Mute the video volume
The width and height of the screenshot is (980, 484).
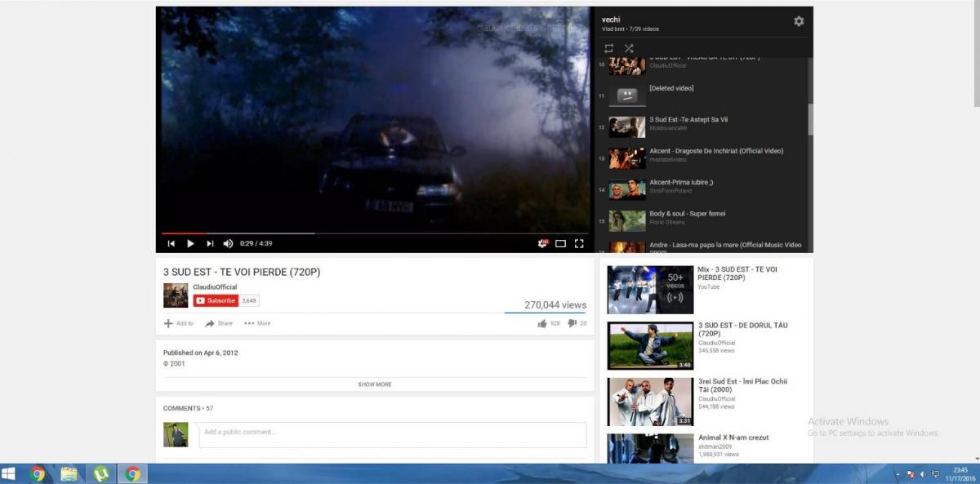point(228,243)
